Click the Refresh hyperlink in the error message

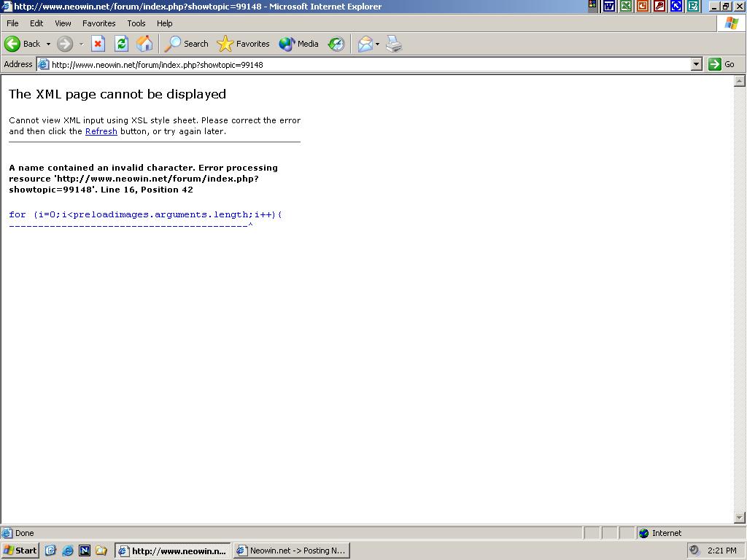coord(101,131)
